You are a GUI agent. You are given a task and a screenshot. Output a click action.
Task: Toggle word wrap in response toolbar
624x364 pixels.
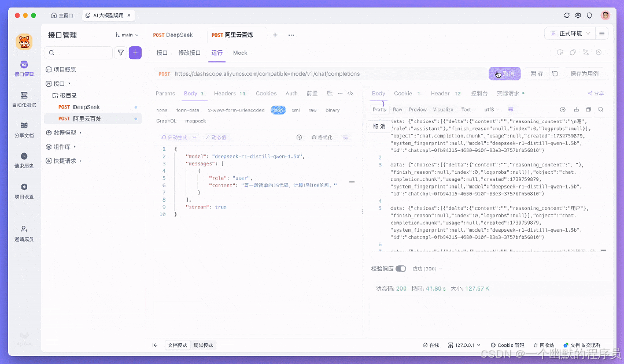click(511, 109)
